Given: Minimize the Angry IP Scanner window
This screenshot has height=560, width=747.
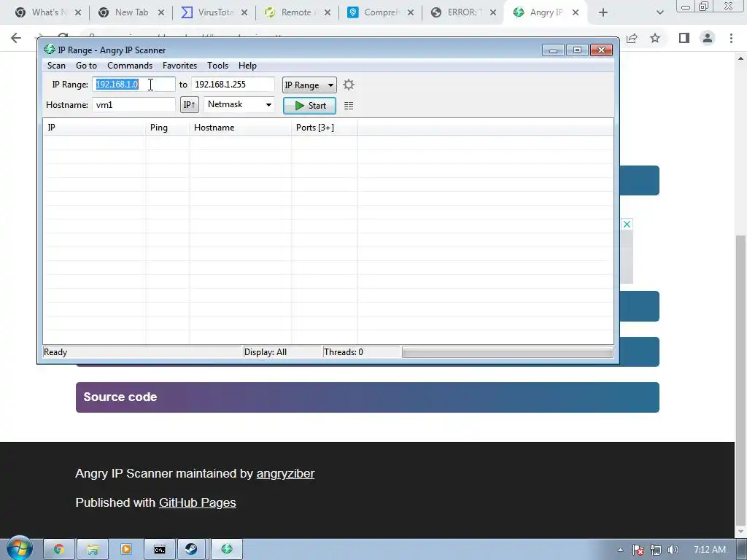Looking at the screenshot, I should click(x=553, y=50).
